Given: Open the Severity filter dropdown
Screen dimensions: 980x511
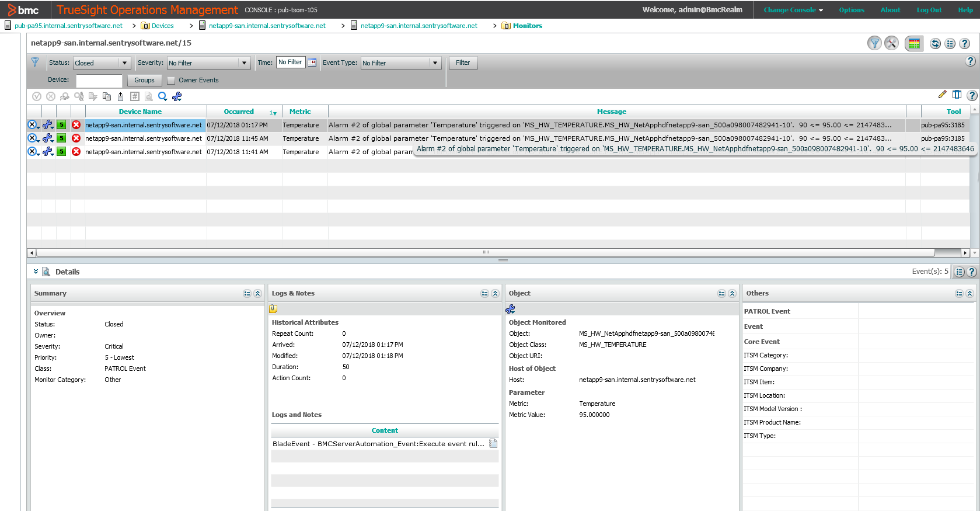Looking at the screenshot, I should point(244,63).
